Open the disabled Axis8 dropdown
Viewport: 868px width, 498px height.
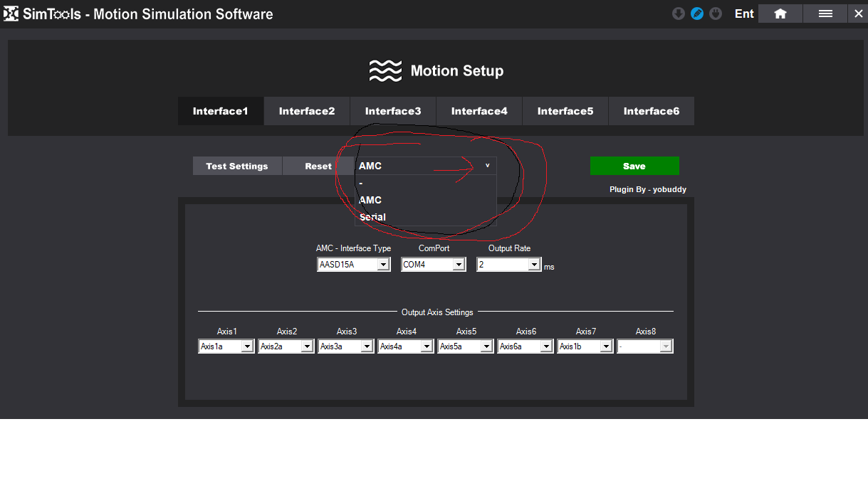pos(644,346)
